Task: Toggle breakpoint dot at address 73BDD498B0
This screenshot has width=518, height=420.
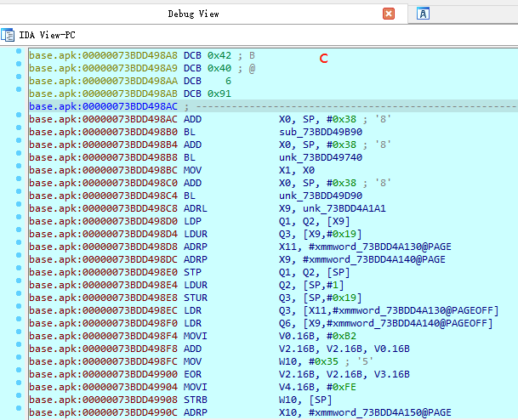Action: click(x=19, y=128)
